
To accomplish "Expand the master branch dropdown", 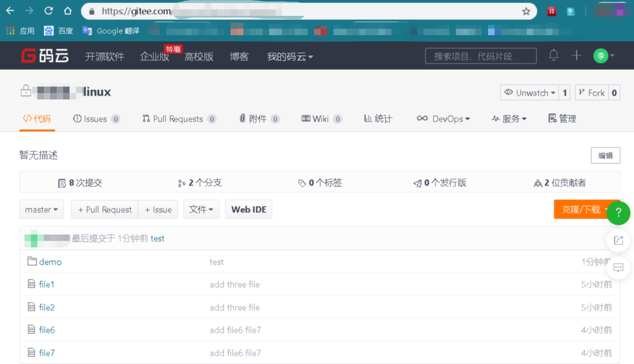I will (x=42, y=210).
